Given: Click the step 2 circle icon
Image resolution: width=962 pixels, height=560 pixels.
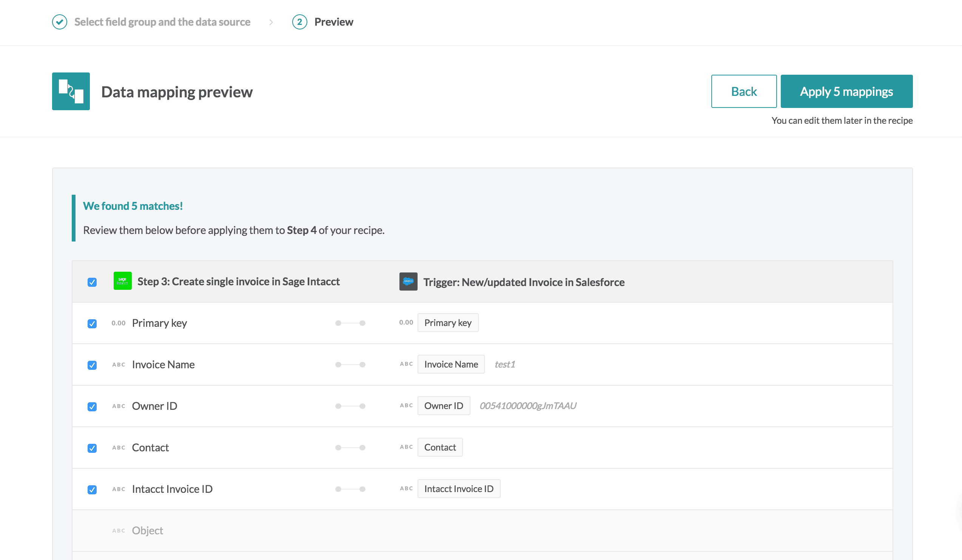Looking at the screenshot, I should (300, 22).
